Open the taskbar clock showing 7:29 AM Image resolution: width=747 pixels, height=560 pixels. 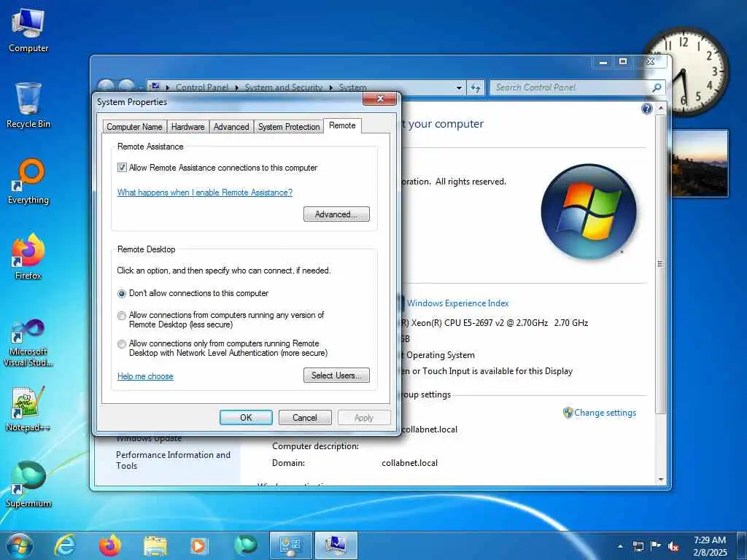710,546
